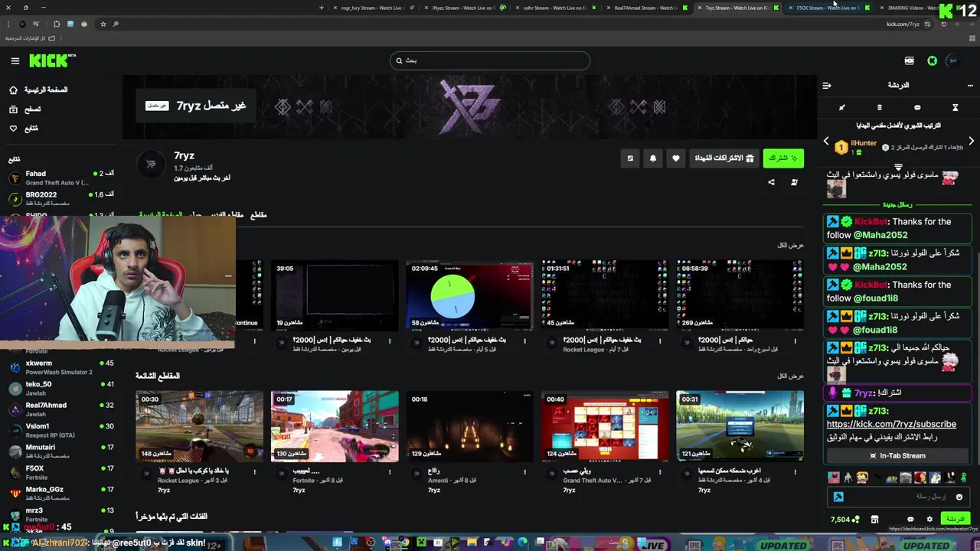Image resolution: width=980 pixels, height=551 pixels.
Task: Open the browse sidebar item
Action: (x=25, y=109)
